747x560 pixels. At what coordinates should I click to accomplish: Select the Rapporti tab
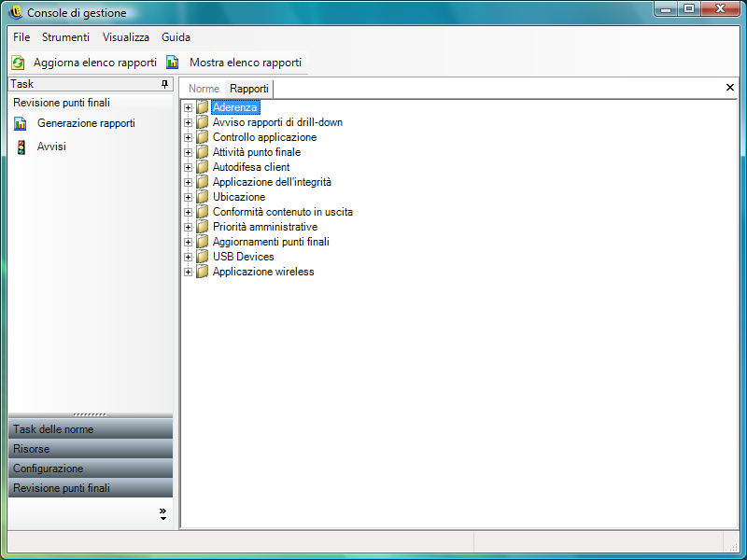click(x=249, y=89)
